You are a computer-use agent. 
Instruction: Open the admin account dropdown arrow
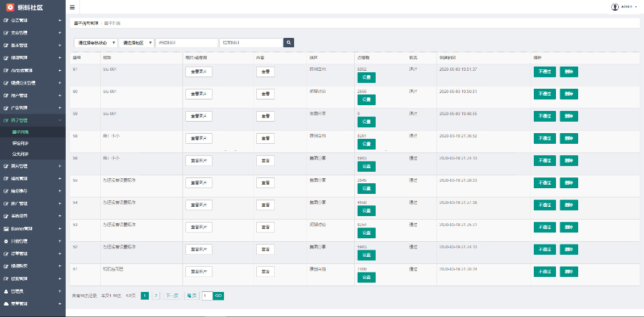point(637,6)
